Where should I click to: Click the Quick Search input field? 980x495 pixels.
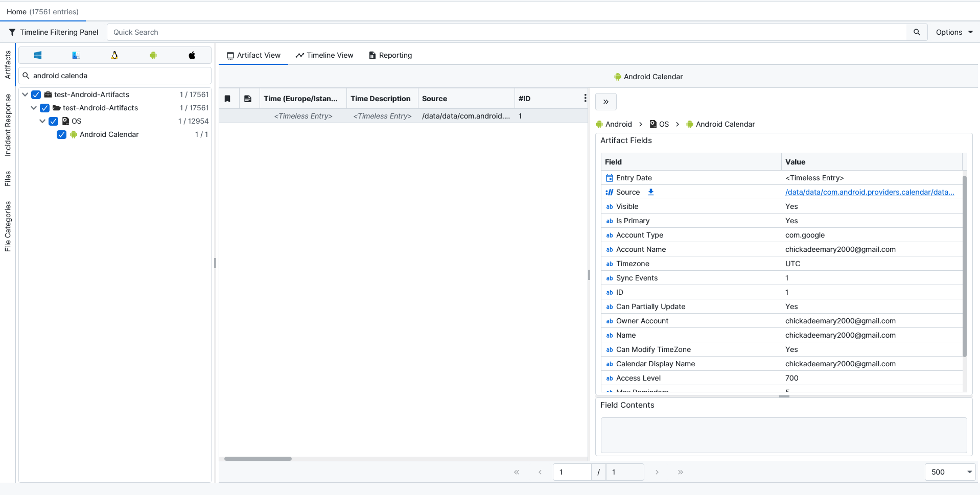[x=506, y=32]
